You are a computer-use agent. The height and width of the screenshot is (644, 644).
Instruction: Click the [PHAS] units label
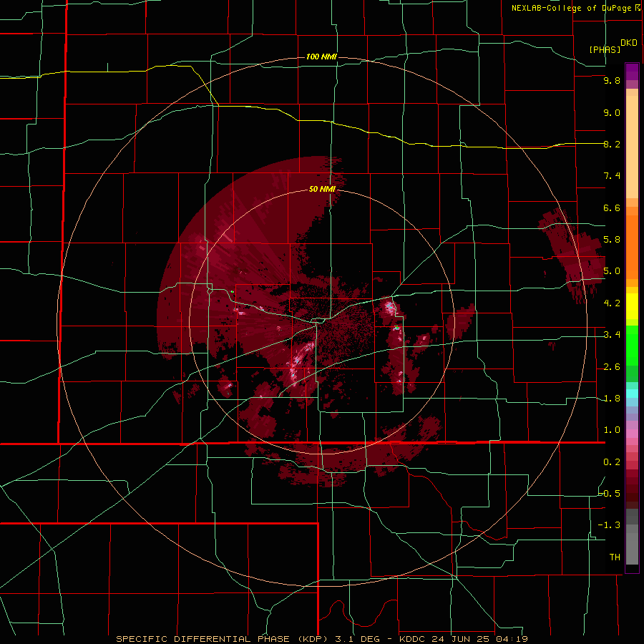pyautogui.click(x=605, y=49)
